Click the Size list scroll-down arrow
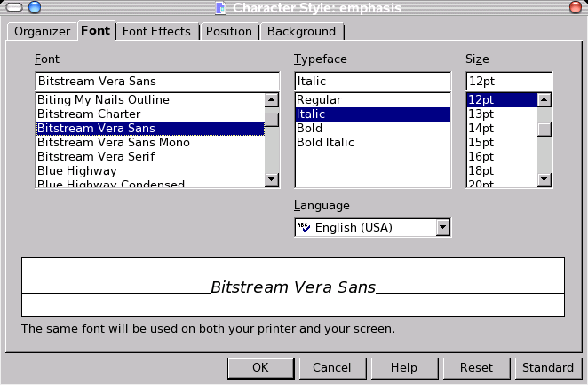The height and width of the screenshot is (385, 588). click(x=544, y=181)
